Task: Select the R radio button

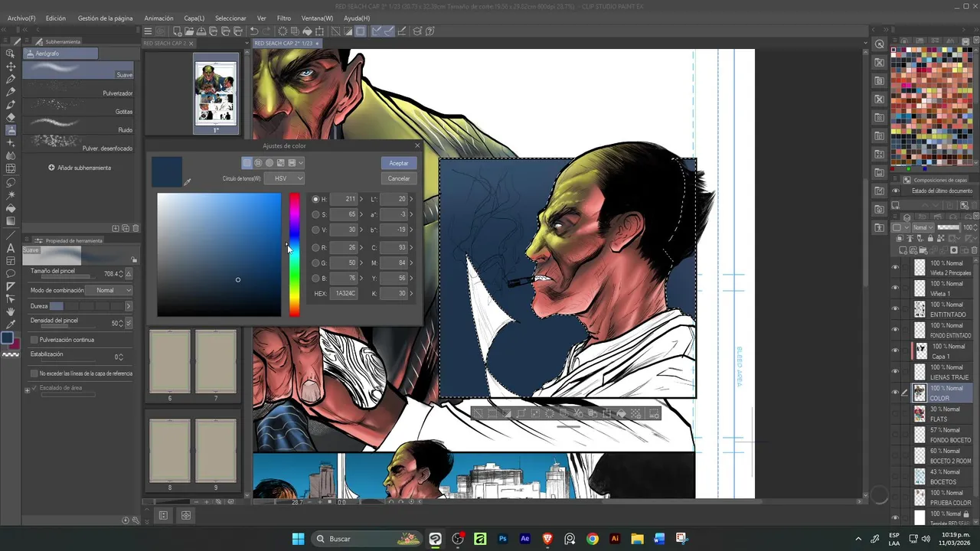Action: pyautogui.click(x=315, y=247)
